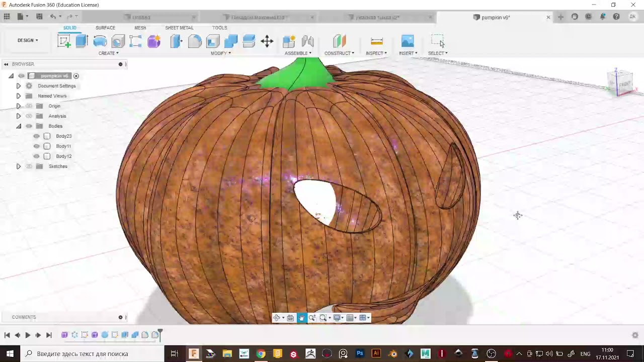Select the Offset Face tool

point(249,41)
